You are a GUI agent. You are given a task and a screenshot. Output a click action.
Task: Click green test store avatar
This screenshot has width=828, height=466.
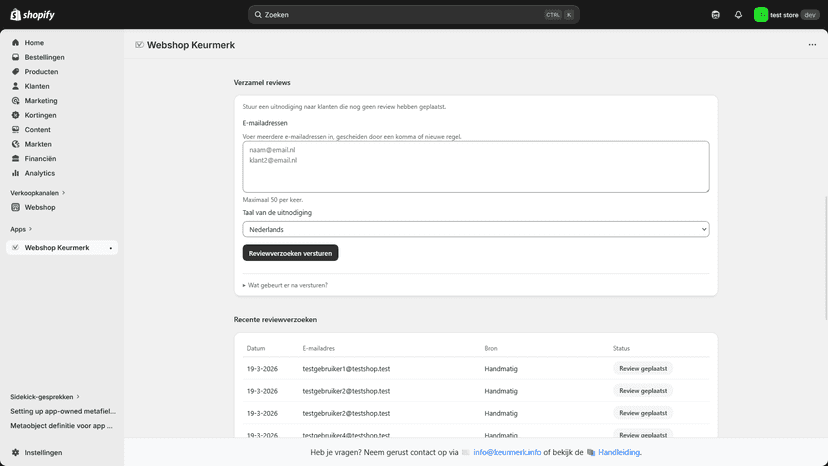[x=760, y=15]
